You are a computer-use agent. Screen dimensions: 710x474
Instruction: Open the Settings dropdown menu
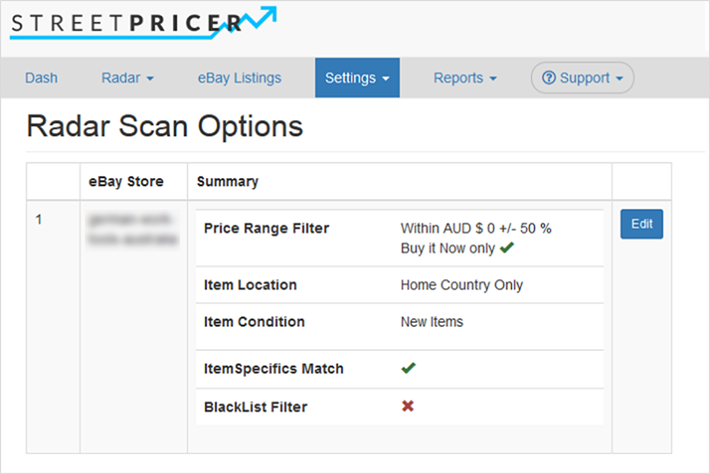[357, 78]
